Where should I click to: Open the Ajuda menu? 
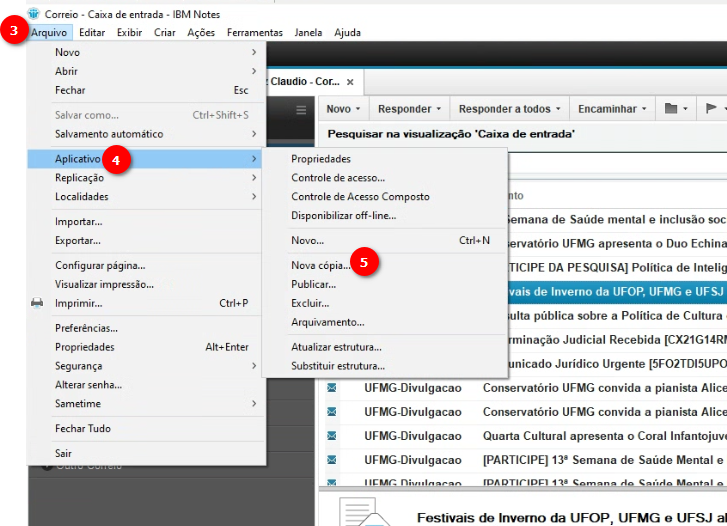(x=347, y=32)
